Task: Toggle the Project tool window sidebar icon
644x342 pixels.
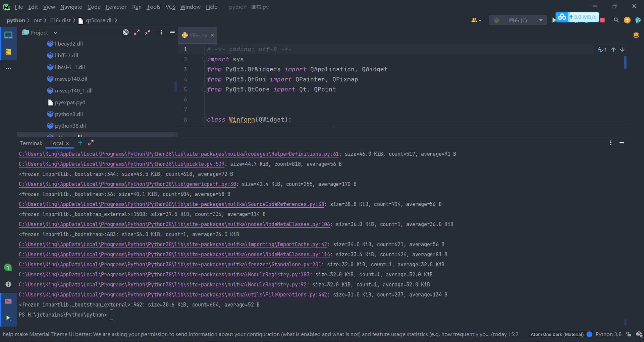Action: 8,35
